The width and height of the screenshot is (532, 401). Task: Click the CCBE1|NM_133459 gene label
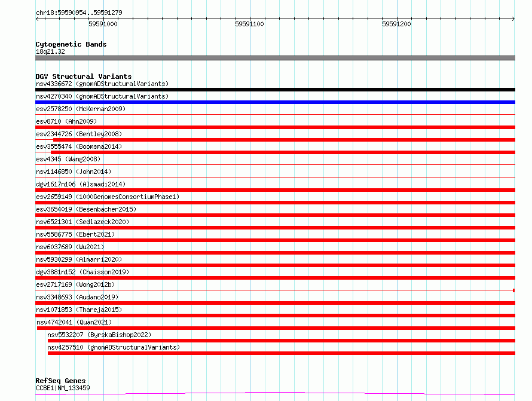pyautogui.click(x=63, y=388)
